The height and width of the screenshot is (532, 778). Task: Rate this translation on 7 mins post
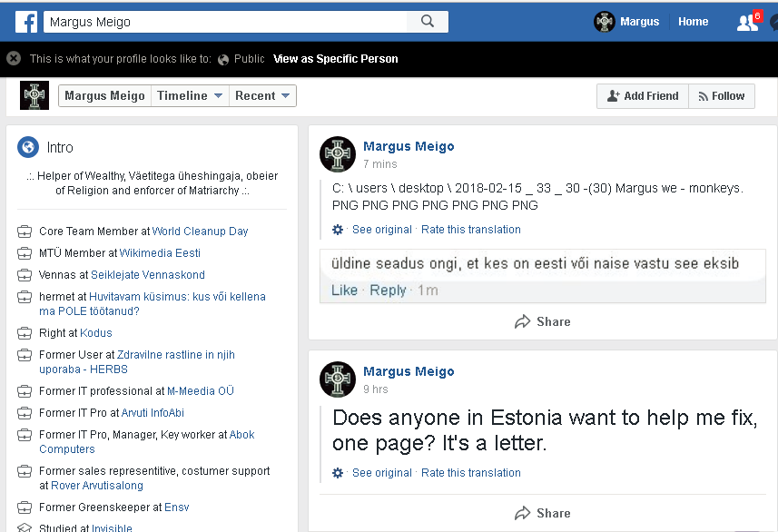[x=471, y=230]
